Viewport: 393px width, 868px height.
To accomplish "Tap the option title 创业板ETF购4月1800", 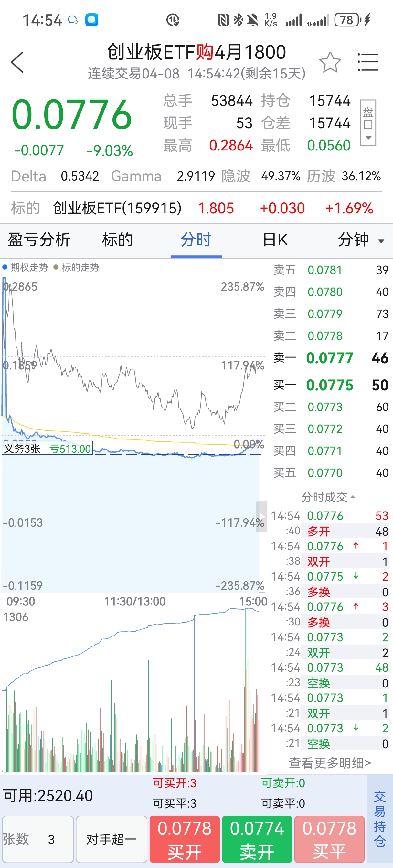I will (x=196, y=52).
